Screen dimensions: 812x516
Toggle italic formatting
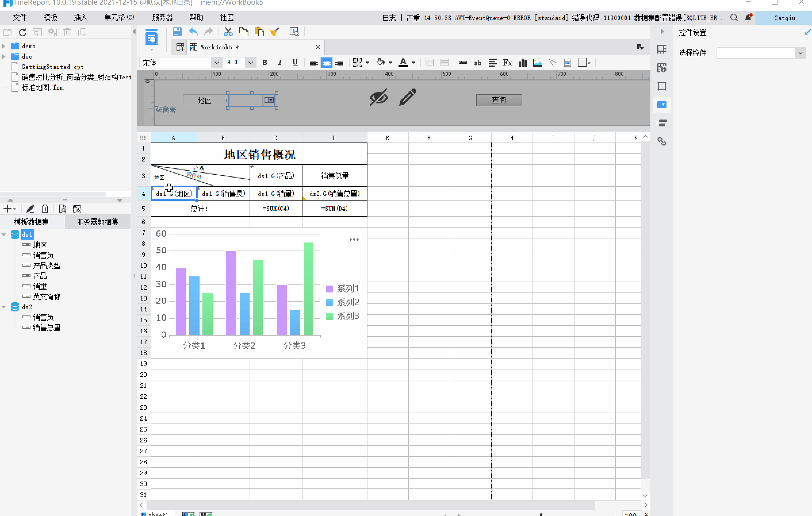pyautogui.click(x=279, y=63)
